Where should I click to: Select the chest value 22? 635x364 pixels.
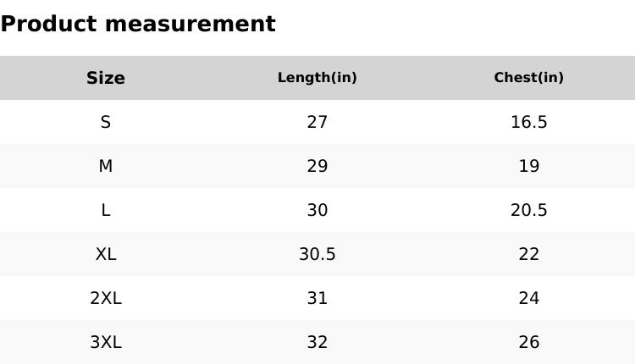click(x=529, y=254)
